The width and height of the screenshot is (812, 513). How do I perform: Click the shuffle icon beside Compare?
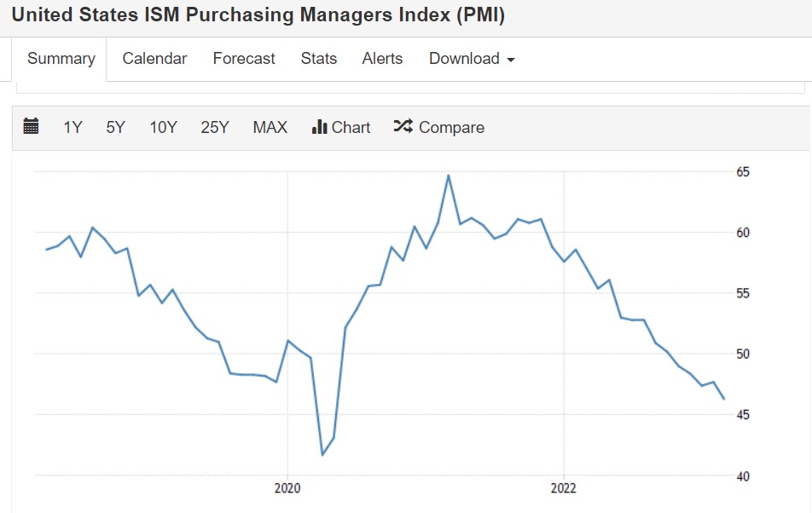pyautogui.click(x=403, y=126)
